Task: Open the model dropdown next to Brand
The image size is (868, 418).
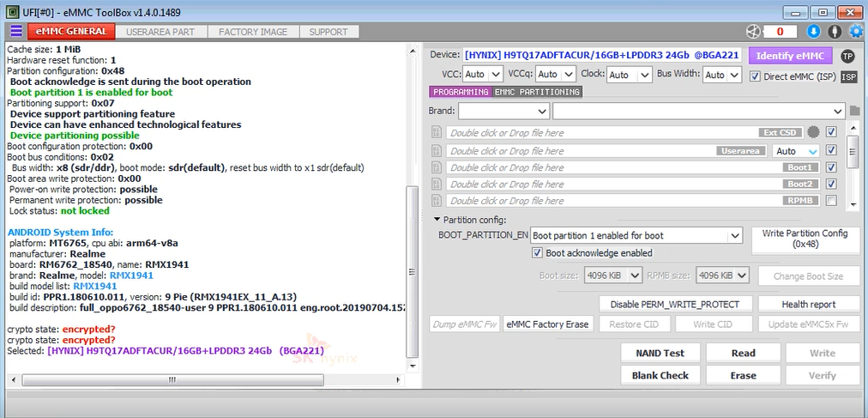Action: coord(699,111)
